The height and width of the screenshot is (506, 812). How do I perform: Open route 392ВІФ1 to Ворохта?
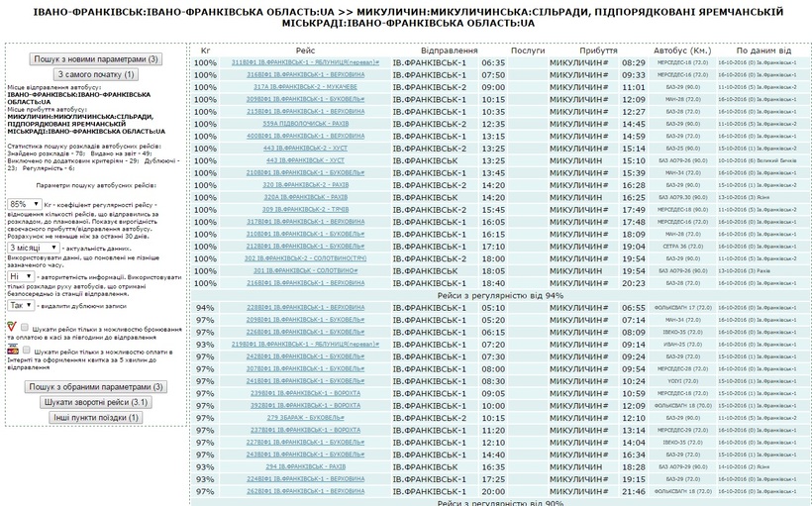coord(305,406)
